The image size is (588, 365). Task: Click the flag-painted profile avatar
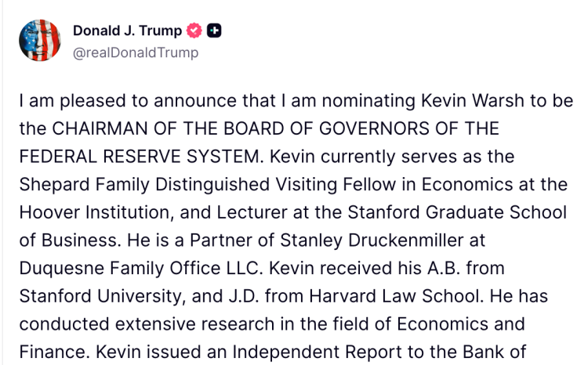pyautogui.click(x=39, y=41)
